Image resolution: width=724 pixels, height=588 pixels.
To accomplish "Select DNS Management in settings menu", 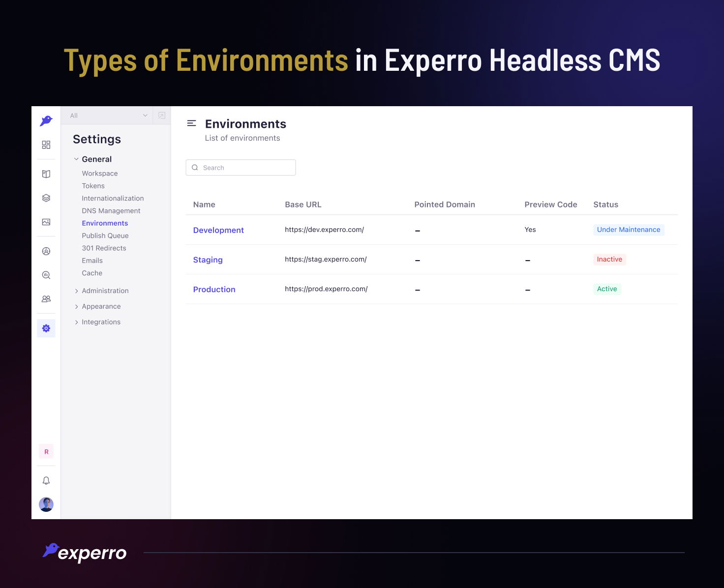I will click(111, 211).
